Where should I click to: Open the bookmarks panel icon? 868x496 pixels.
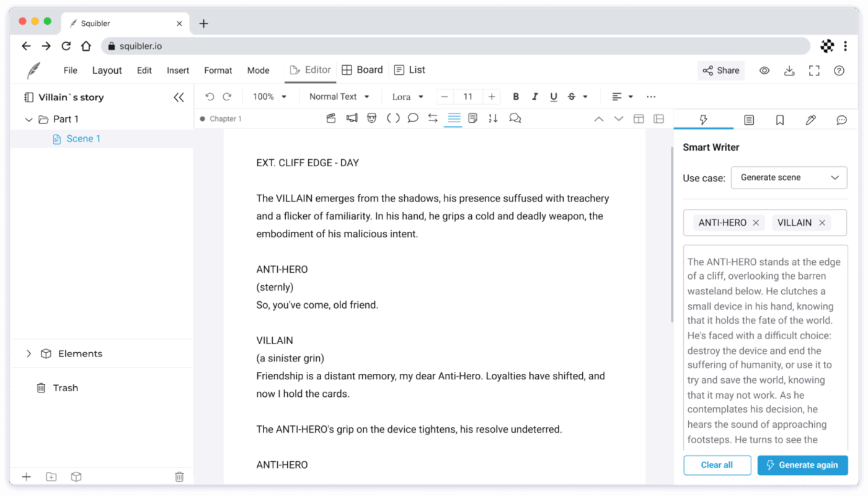(779, 120)
